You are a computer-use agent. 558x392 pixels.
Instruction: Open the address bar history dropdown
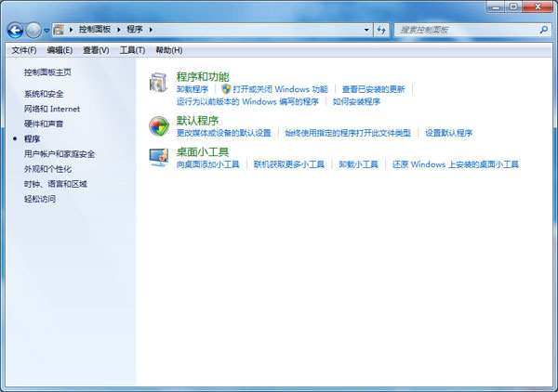366,30
